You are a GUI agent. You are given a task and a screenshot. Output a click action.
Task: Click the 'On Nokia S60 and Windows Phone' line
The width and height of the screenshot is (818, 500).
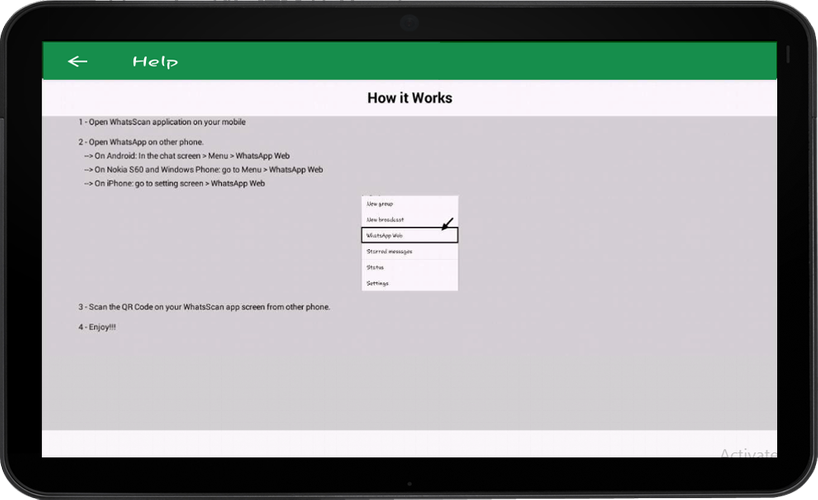(x=203, y=170)
